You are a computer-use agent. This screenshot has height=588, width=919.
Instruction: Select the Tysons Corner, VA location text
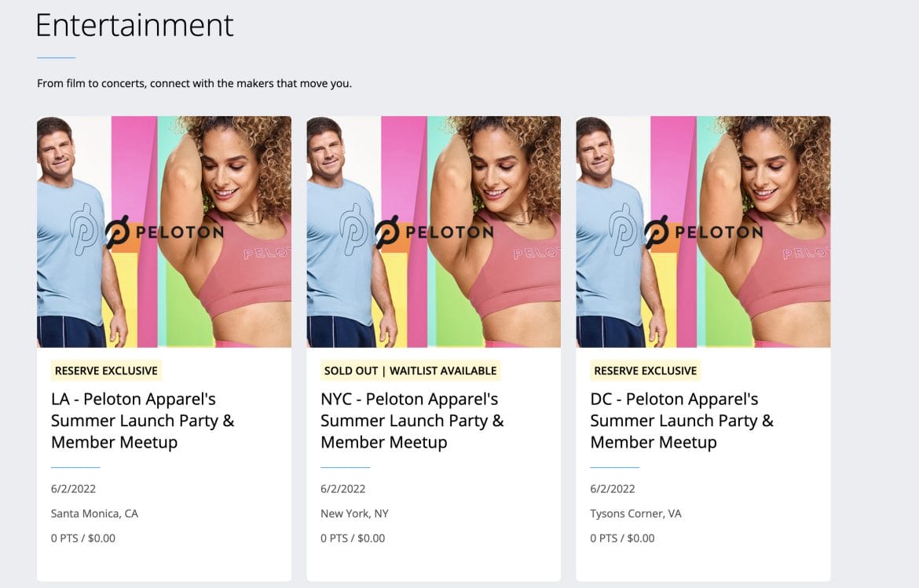pyautogui.click(x=636, y=513)
